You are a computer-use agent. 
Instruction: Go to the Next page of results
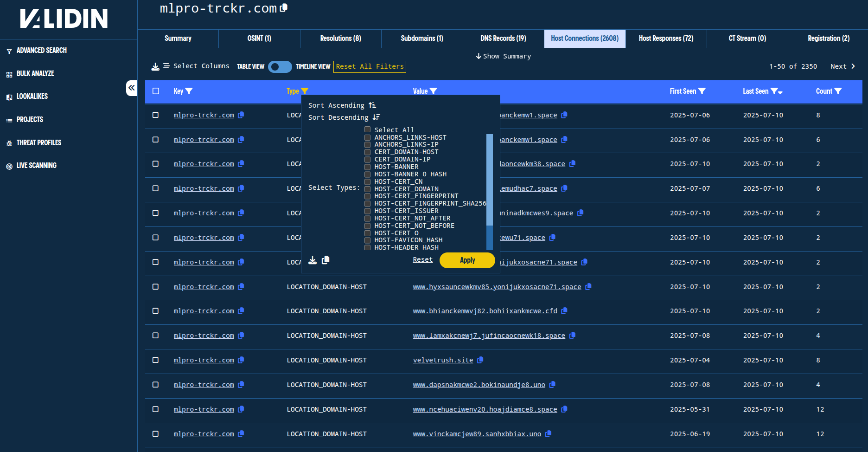[x=843, y=66]
